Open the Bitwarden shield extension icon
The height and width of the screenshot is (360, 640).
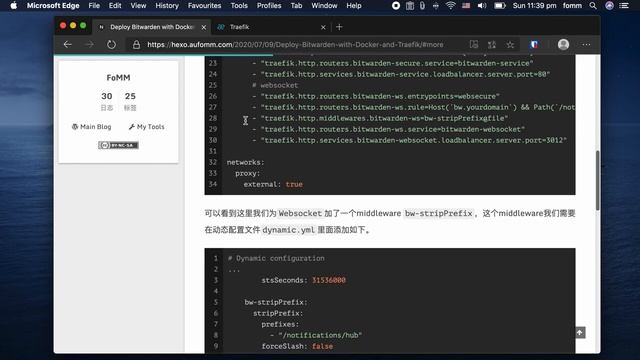point(534,44)
